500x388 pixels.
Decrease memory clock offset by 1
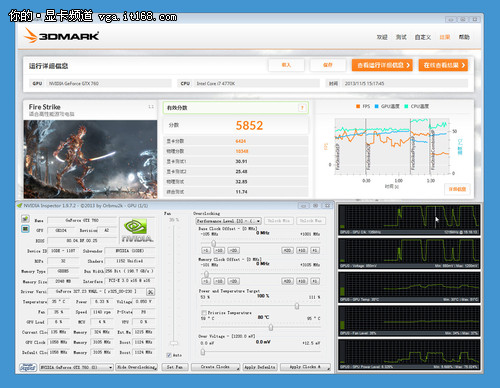click(x=206, y=281)
